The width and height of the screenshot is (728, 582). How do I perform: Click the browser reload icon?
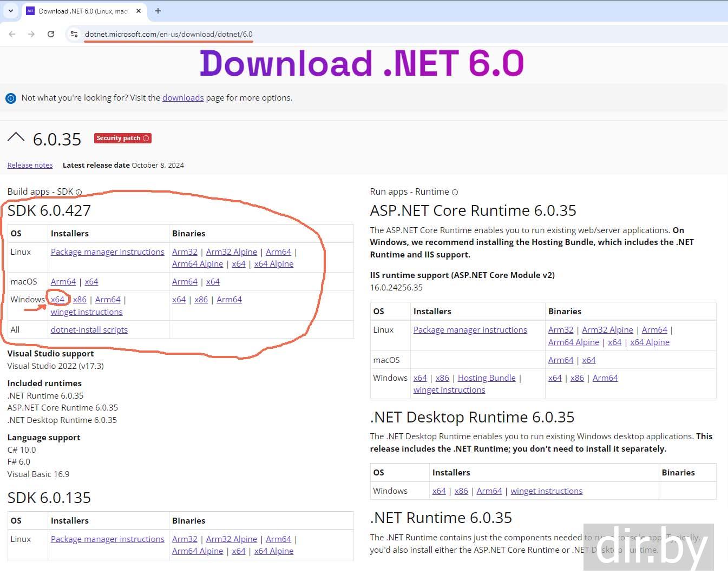pos(51,34)
